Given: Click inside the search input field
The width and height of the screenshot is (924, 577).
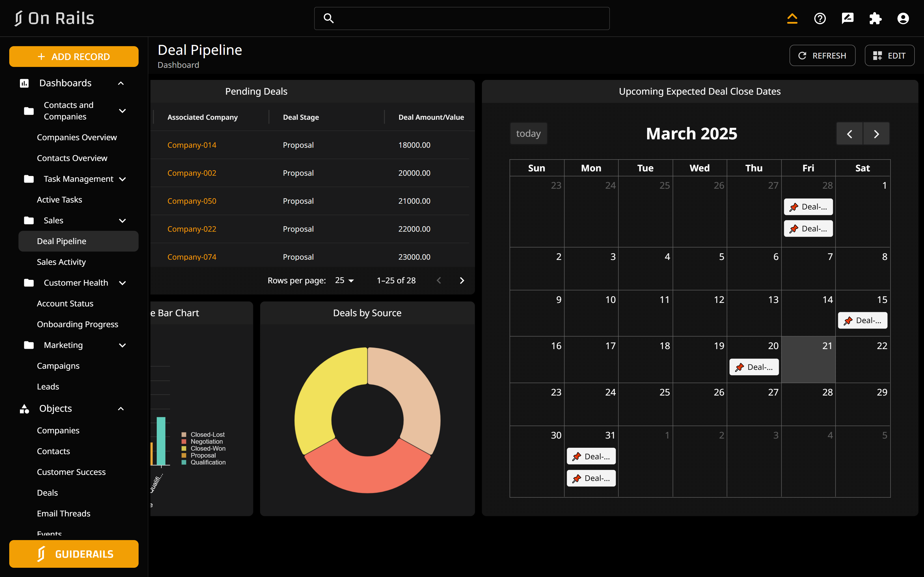Looking at the screenshot, I should (458, 18).
